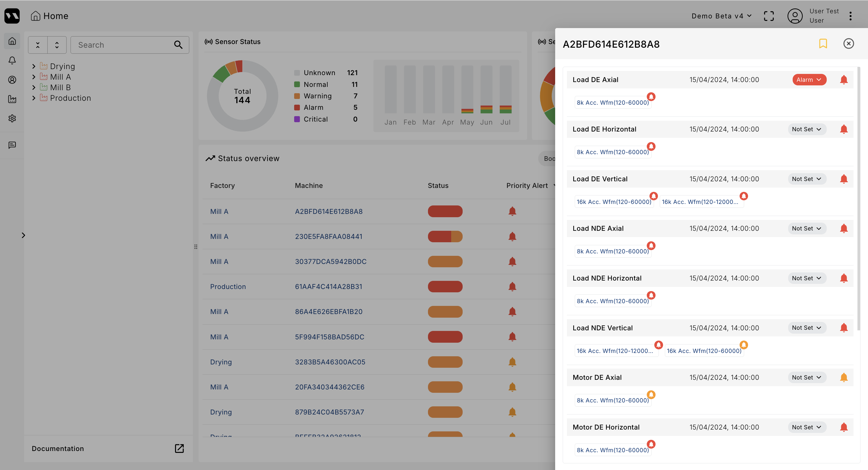This screenshot has width=868, height=470.
Task: Click the Load DE Axial alert bell
Action: pyautogui.click(x=843, y=80)
